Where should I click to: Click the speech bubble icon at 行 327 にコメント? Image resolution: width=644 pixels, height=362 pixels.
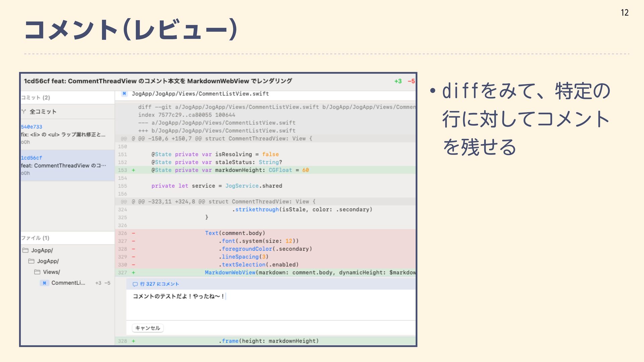click(x=135, y=284)
